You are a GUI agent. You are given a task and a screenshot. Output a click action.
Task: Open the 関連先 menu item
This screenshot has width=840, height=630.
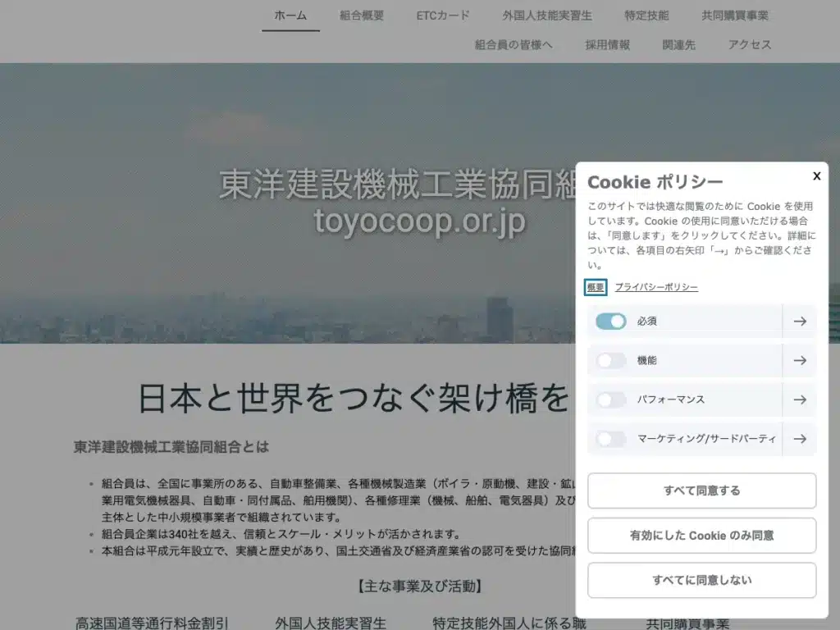pyautogui.click(x=678, y=45)
